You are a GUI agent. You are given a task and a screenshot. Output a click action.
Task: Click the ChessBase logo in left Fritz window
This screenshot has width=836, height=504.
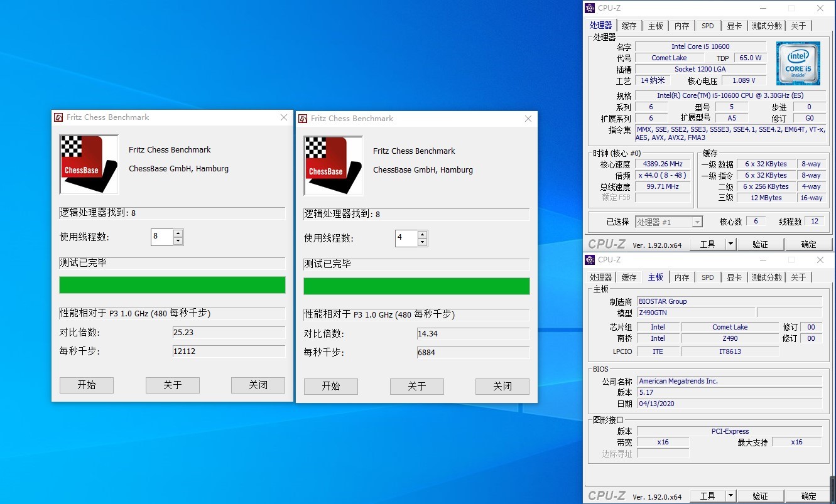[89, 164]
